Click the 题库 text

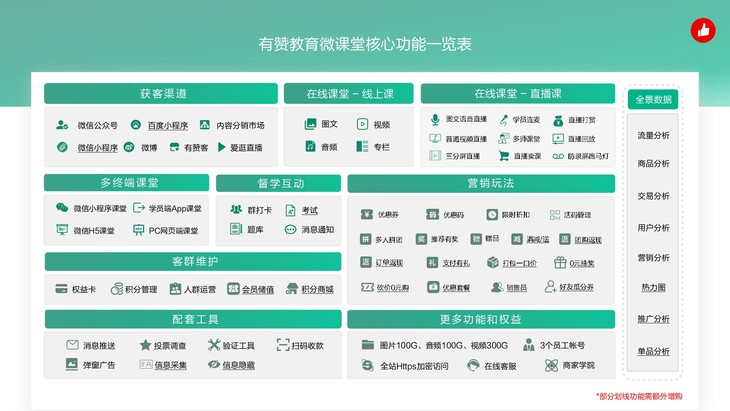pyautogui.click(x=255, y=229)
